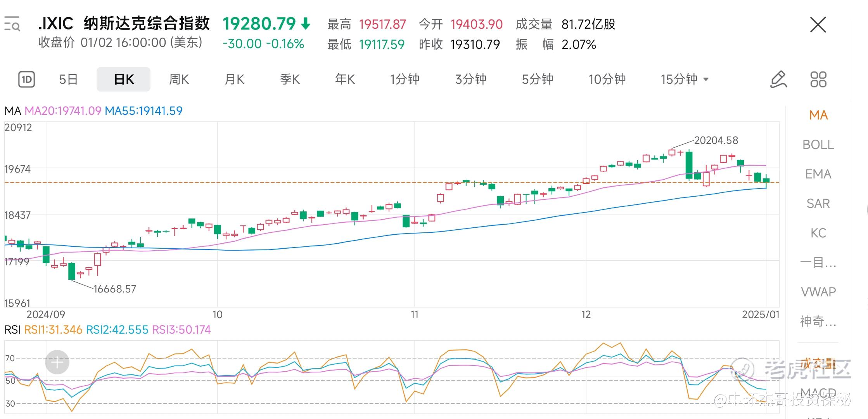Screen dimensions: 868x419
Task: Open the four-square grid layout icon
Action: [x=818, y=79]
